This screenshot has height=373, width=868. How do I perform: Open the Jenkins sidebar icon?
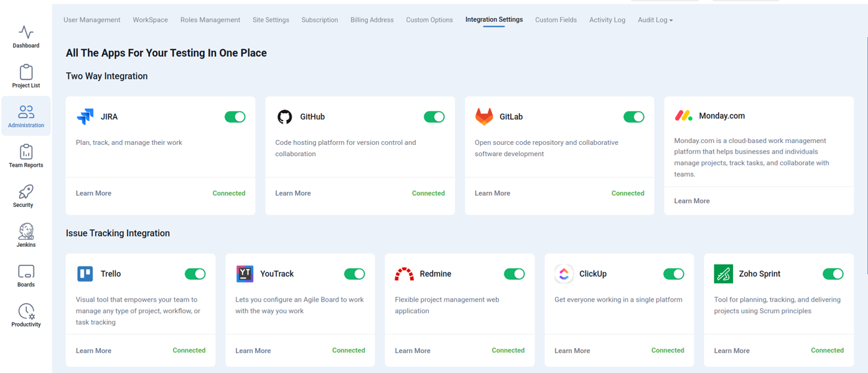[x=26, y=232]
